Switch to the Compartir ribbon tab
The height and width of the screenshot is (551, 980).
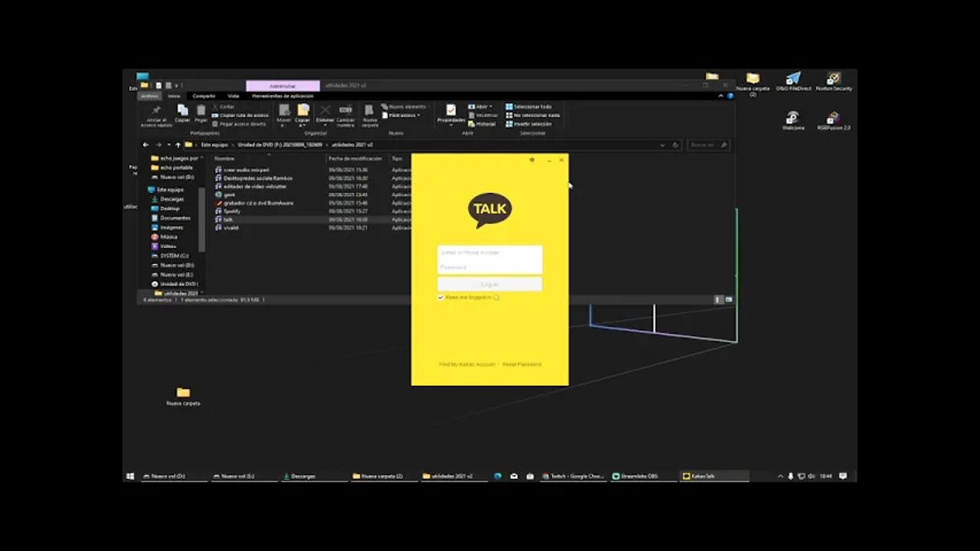point(204,96)
